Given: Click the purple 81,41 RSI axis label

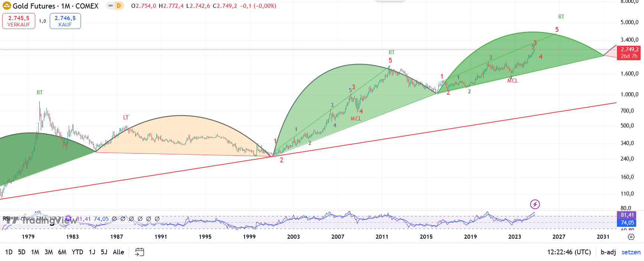Looking at the screenshot, I should click(x=627, y=215).
